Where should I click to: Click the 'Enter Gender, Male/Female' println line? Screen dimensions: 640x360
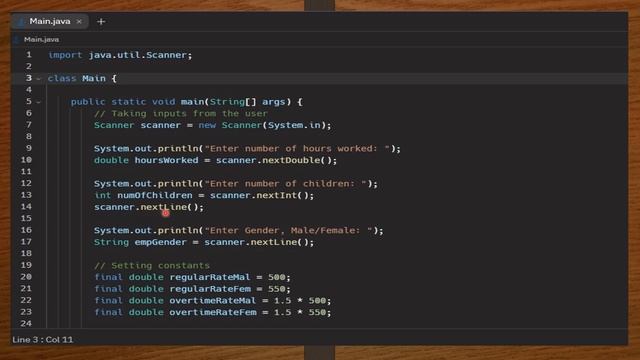[x=239, y=231]
